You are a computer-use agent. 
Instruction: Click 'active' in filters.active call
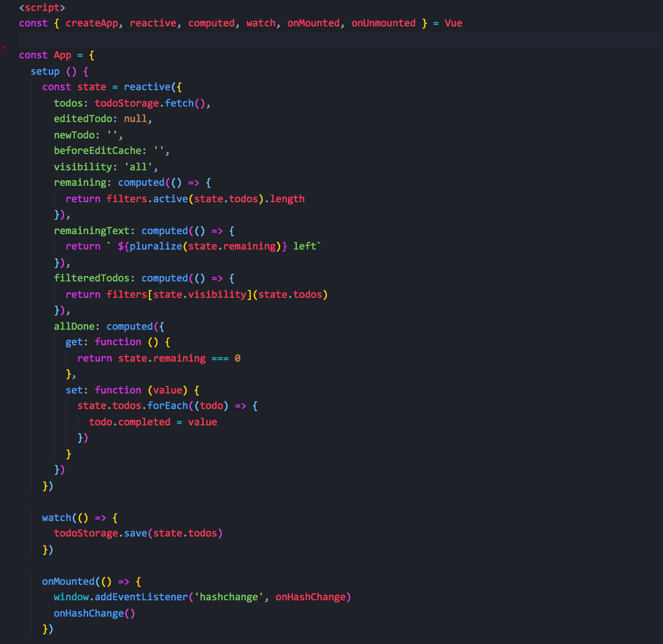coord(170,199)
